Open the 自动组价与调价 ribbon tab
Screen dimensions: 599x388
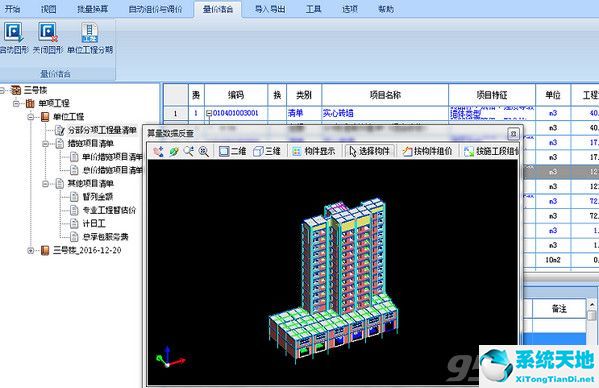coord(155,9)
